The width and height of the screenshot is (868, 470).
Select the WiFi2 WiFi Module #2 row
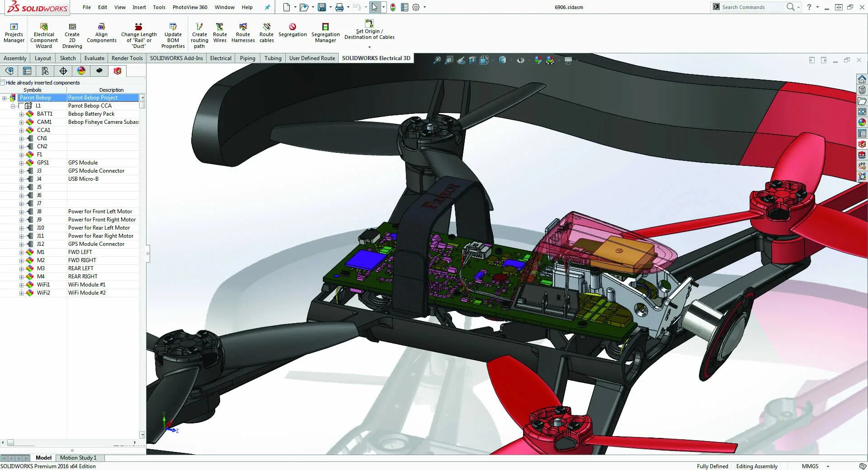click(78, 293)
